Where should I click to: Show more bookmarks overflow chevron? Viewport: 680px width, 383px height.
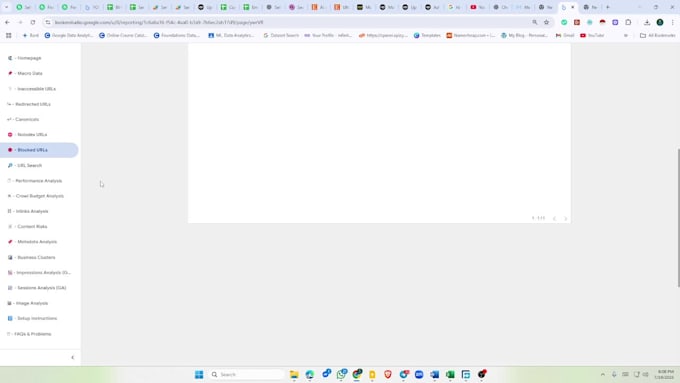click(626, 35)
